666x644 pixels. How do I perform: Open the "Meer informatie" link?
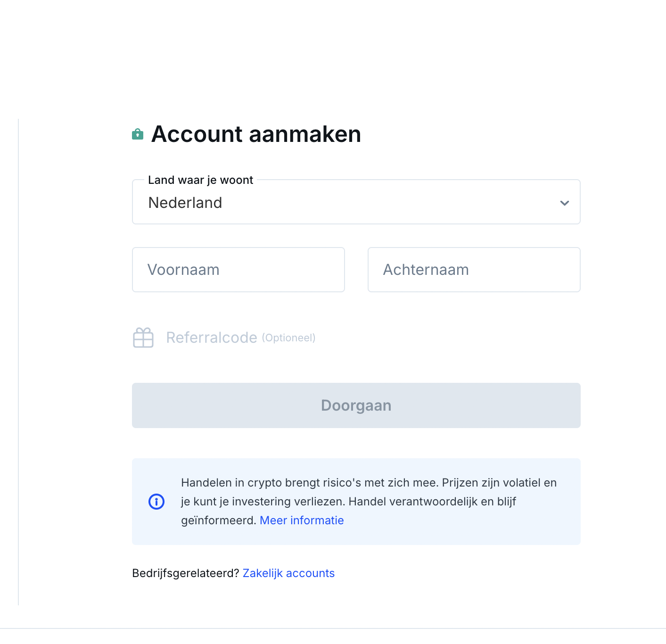[302, 520]
